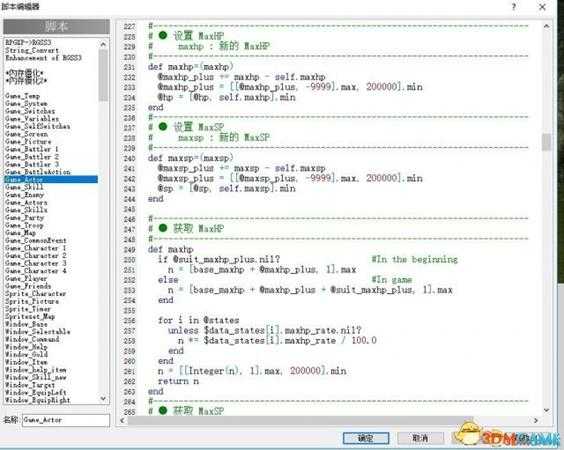Select Game_Temp script entry
Image resolution: width=564 pixels, height=450 pixels.
tap(22, 96)
